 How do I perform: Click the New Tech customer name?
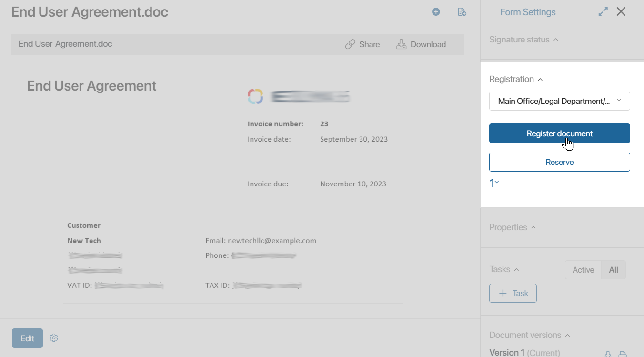[84, 241]
